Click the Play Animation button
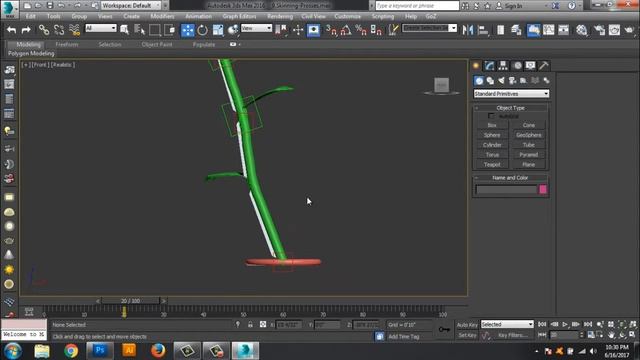 click(x=565, y=324)
